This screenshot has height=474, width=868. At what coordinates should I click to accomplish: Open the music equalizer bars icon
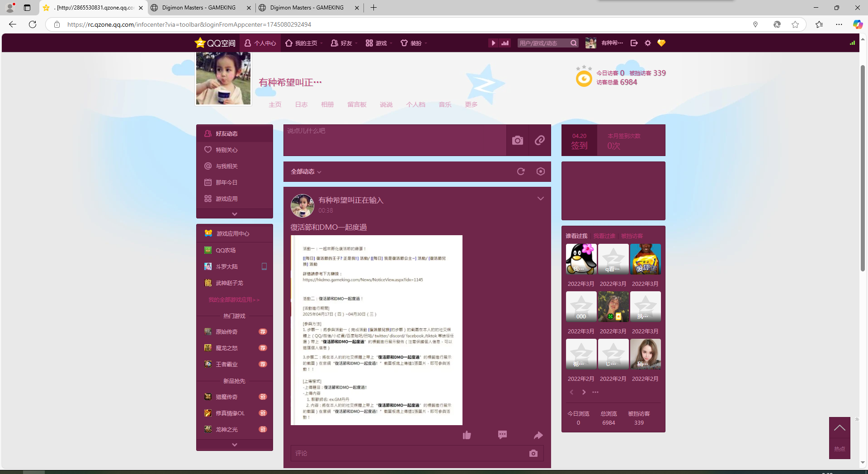click(x=505, y=43)
